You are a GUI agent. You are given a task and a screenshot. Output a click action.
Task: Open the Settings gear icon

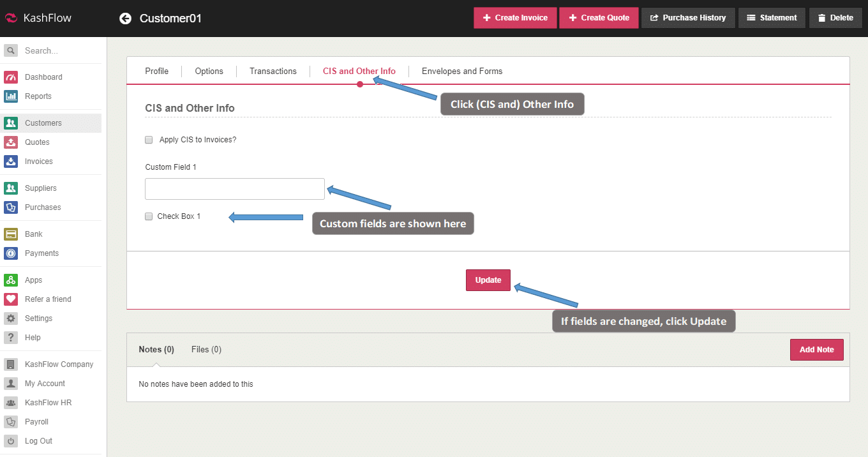click(11, 318)
